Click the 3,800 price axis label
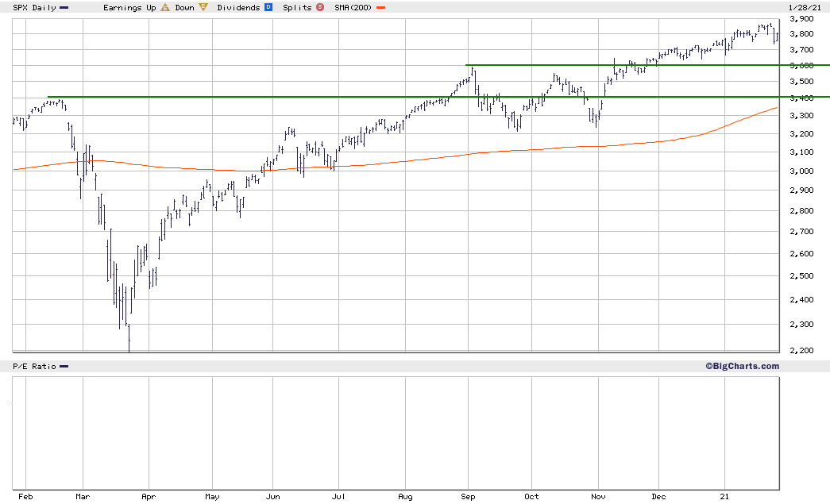The width and height of the screenshot is (830, 504). tap(801, 34)
